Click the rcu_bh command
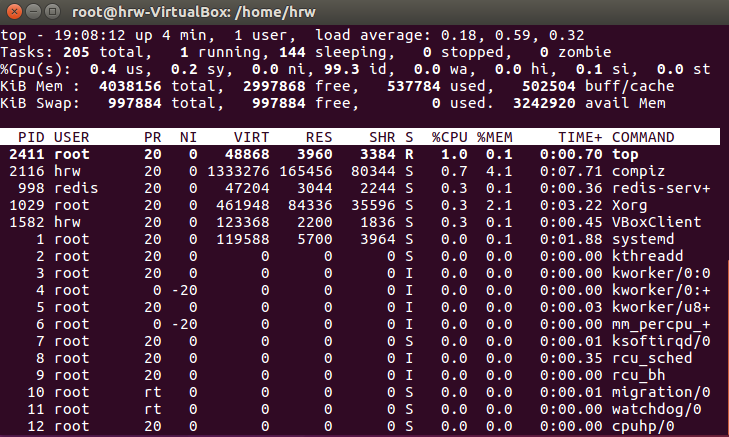Screen dimensions: 729x437 (638, 376)
